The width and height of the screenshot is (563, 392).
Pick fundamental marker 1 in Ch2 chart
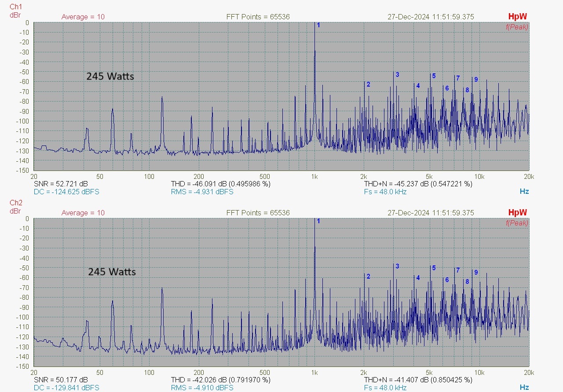tap(318, 221)
